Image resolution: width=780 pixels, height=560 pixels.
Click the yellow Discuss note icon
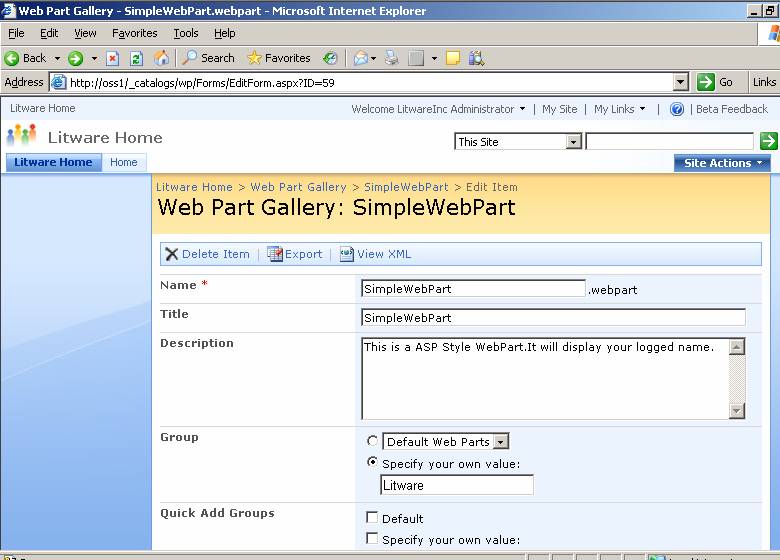click(453, 58)
